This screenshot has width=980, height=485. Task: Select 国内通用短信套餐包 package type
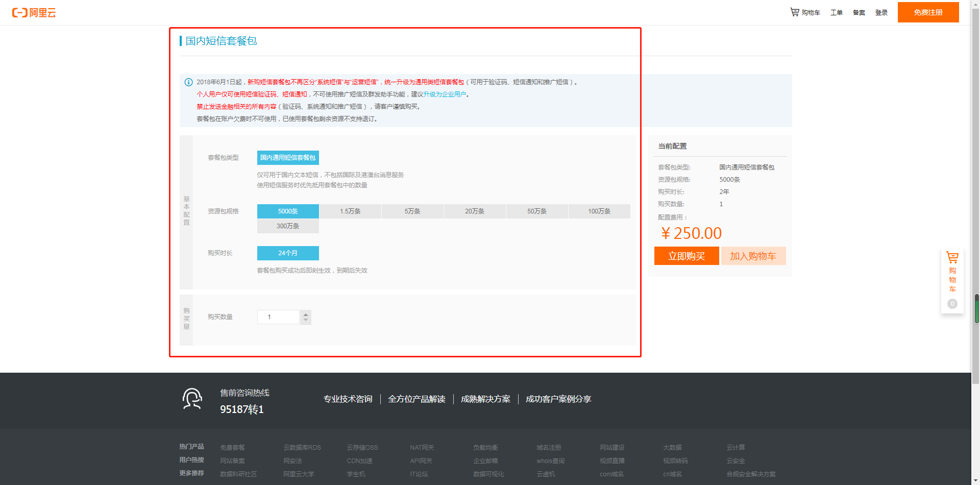coord(288,158)
